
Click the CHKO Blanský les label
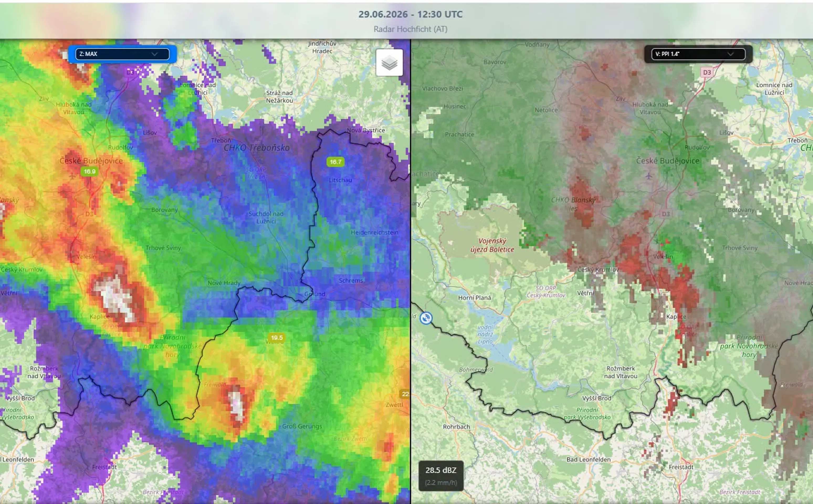[x=573, y=204]
